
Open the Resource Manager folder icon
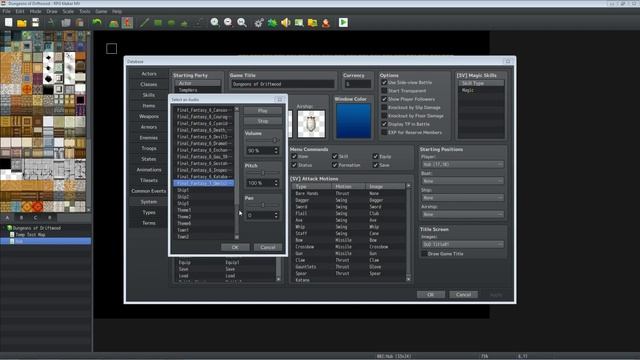(x=313, y=22)
